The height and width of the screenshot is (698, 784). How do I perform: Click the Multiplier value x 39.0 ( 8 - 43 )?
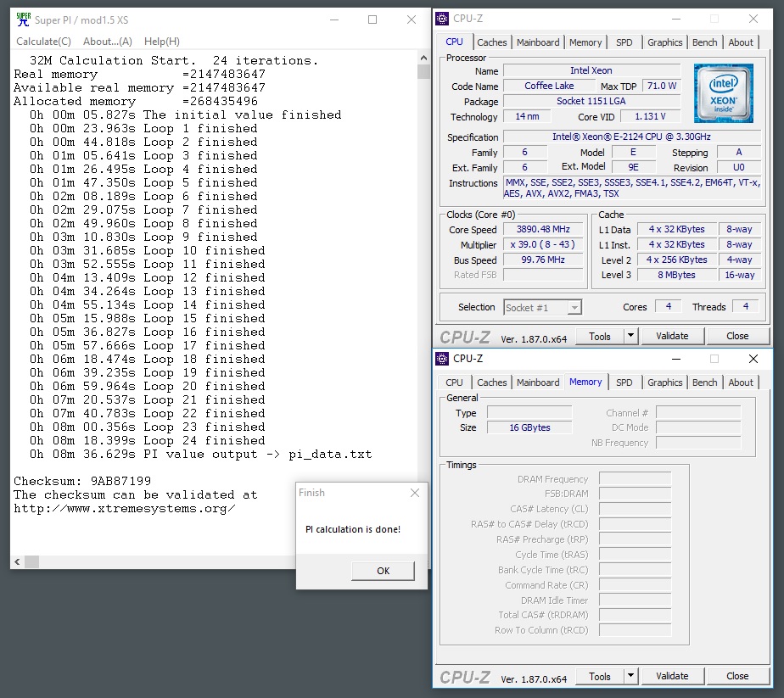543,244
